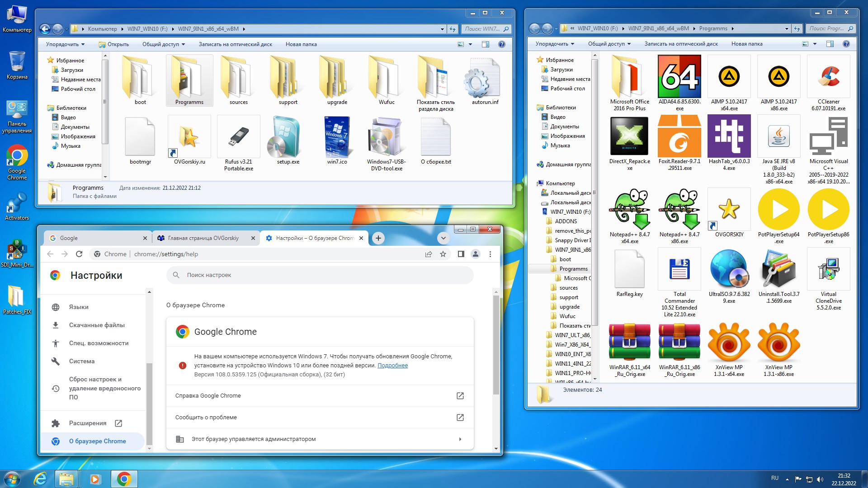
Task: Switch to Главная страница OVGorskiy tab
Action: 206,238
